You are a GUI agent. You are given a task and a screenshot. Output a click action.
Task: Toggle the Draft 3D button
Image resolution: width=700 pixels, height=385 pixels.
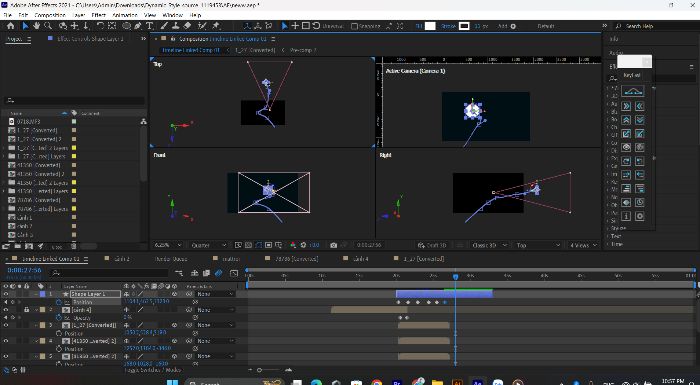[x=431, y=245]
